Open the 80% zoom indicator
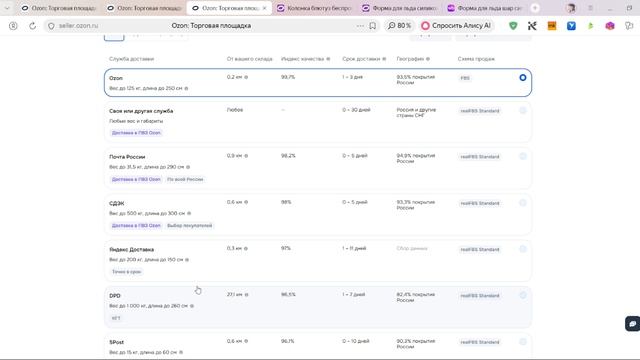 tap(399, 26)
